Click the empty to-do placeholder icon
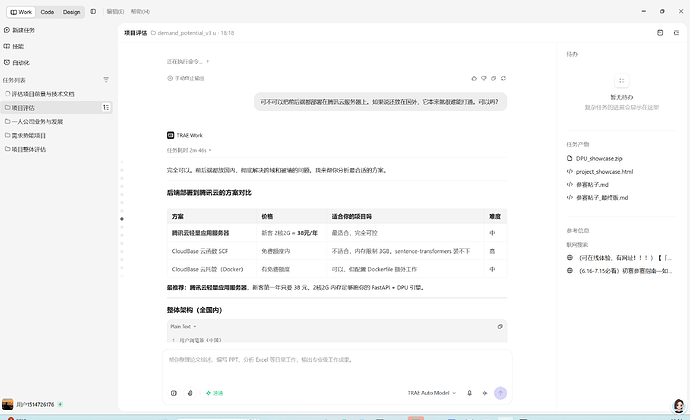 pyautogui.click(x=622, y=81)
